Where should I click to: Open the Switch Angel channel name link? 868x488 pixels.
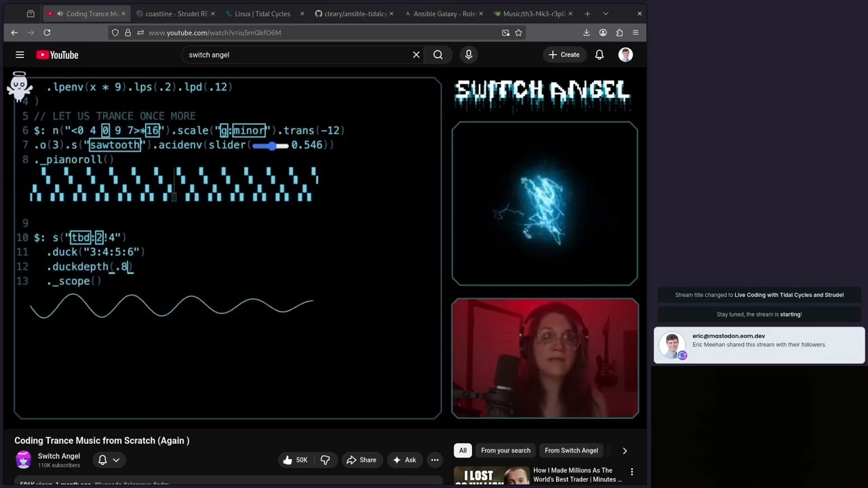(59, 456)
